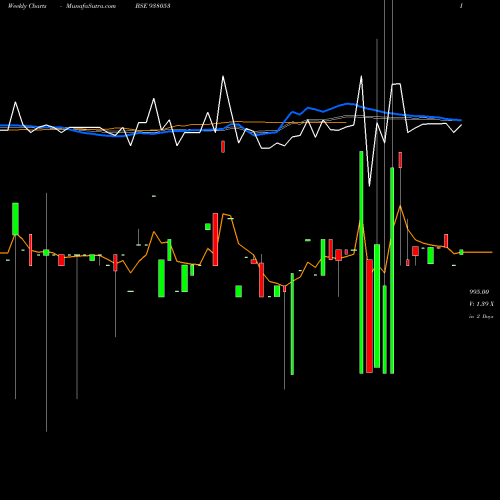Click the 'V: 1.89 N' volume label
This screenshot has width=500, height=500.
481,304
